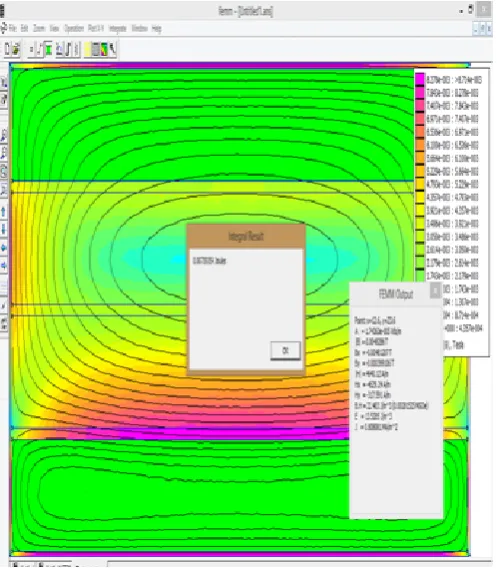The height and width of the screenshot is (569, 497).
Task: Toggle the show grid icon on left toolbar
Action: click(4, 287)
